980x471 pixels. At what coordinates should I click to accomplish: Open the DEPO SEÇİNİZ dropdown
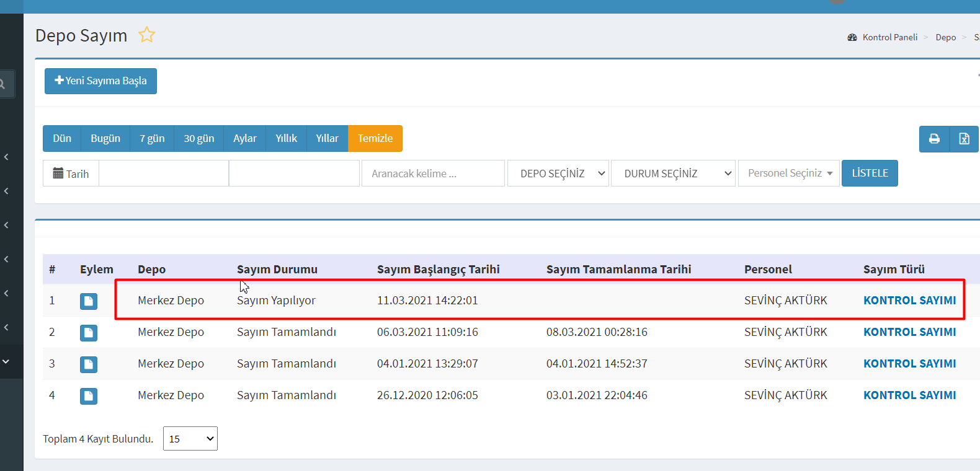[x=558, y=174]
